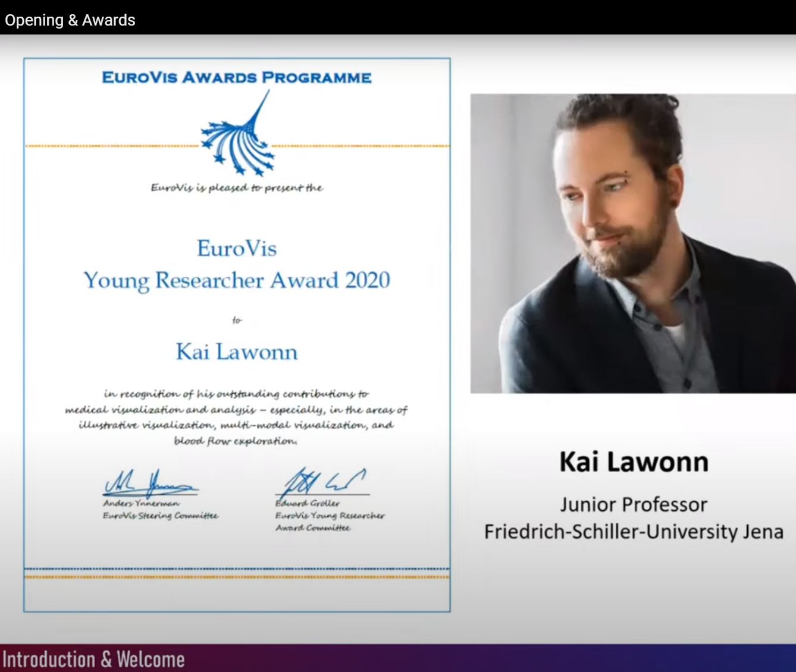The height and width of the screenshot is (672, 796).
Task: Click the "illustrative visualization, multi-modal visualization" line
Action: click(x=236, y=425)
